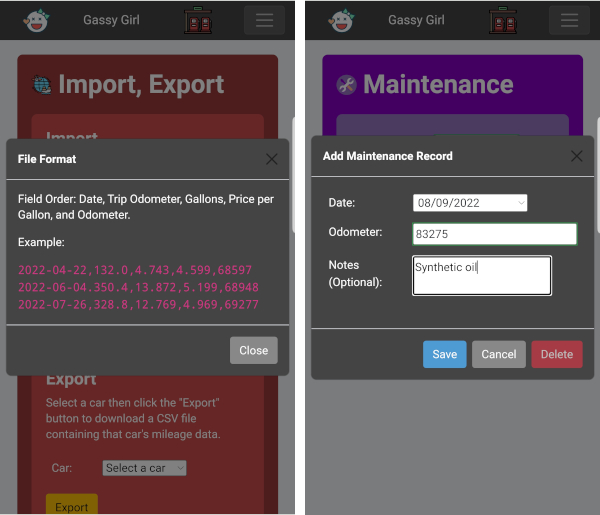This screenshot has width=600, height=515.
Task: Open hamburger menu in left screen
Action: 264,20
